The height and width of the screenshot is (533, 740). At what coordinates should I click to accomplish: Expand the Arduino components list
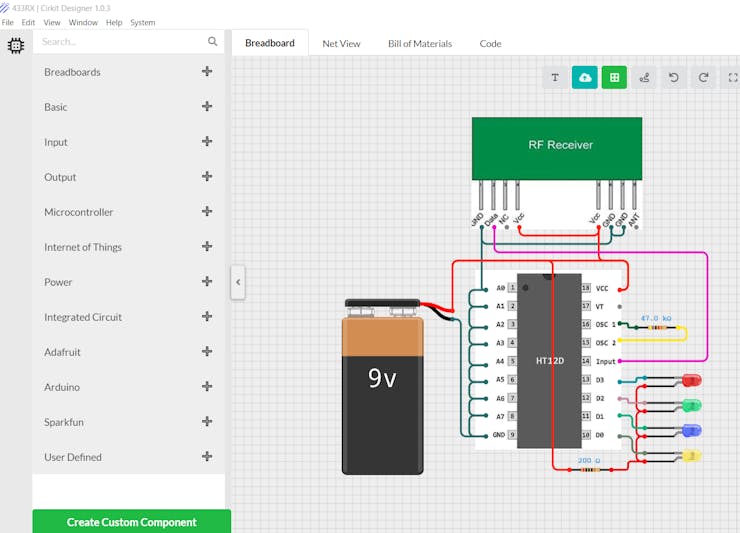point(207,387)
